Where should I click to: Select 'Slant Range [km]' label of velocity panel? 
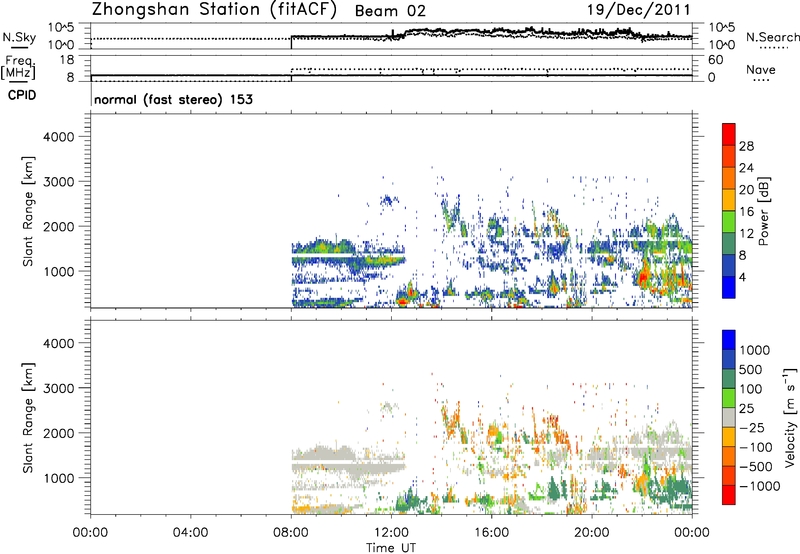28,418
